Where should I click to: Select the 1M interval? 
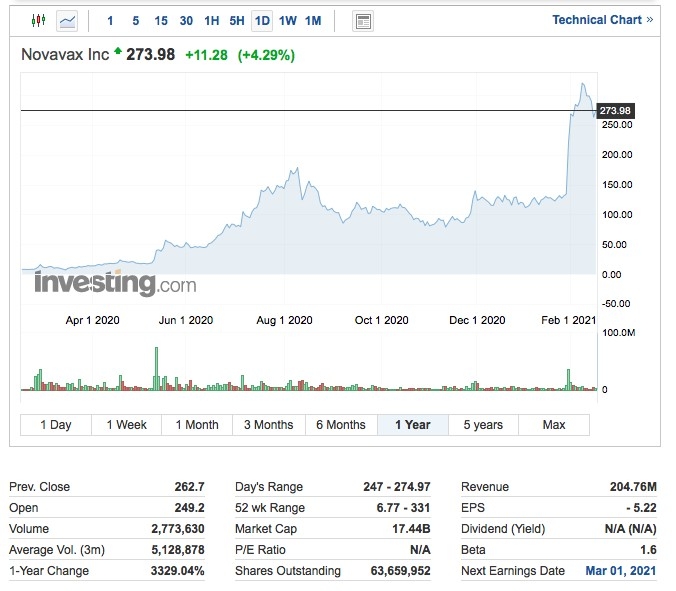(x=313, y=21)
